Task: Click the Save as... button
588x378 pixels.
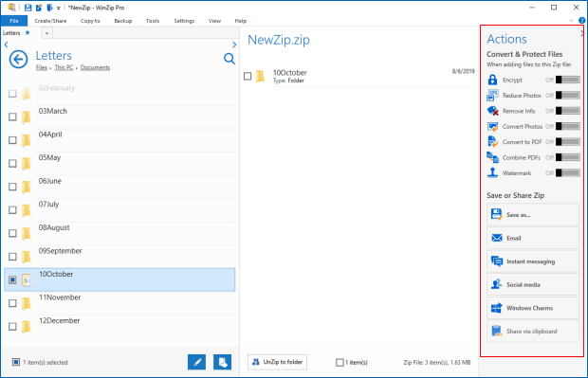Action: [x=533, y=215]
